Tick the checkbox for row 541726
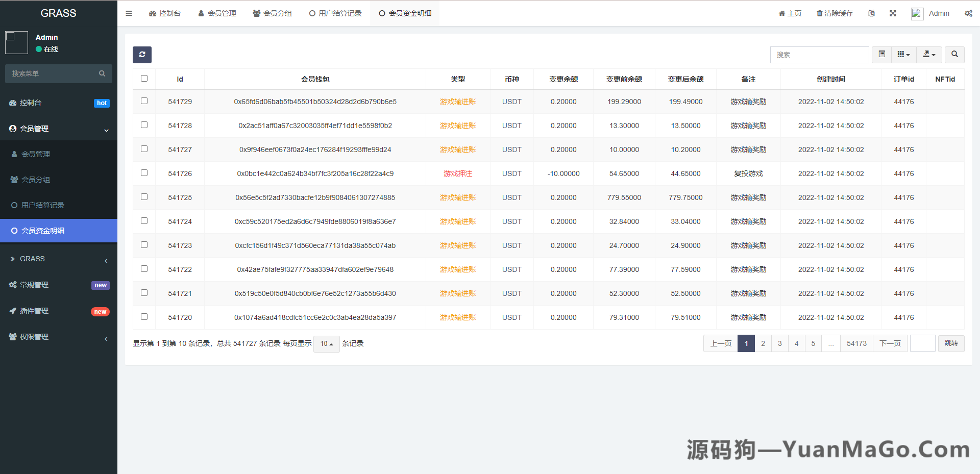Image resolution: width=980 pixels, height=474 pixels. [x=144, y=173]
